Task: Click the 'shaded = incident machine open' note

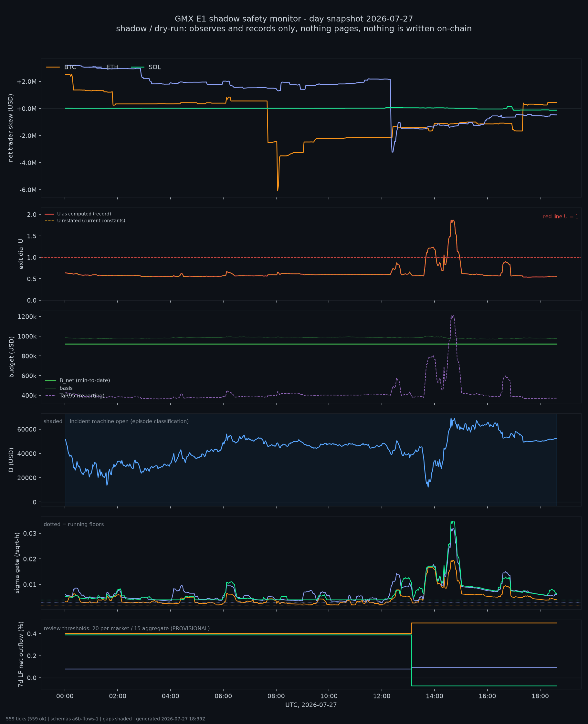Action: (x=116, y=421)
